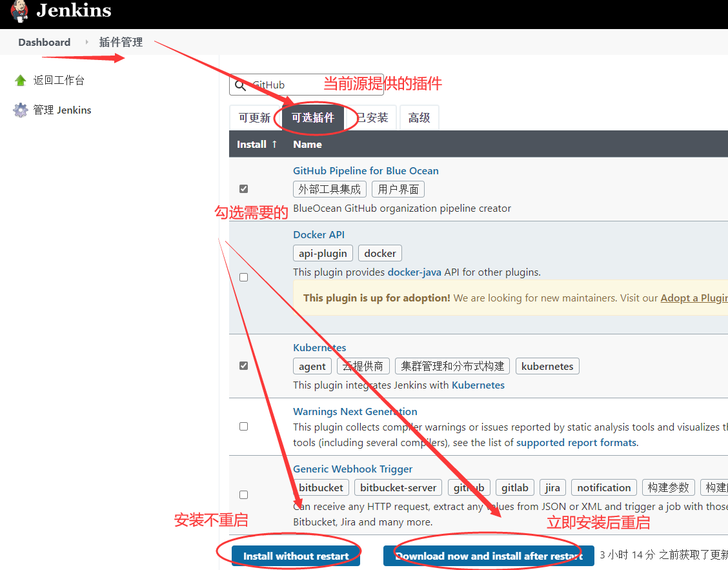
Task: Click the 云提供商 tag
Action: pos(363,366)
